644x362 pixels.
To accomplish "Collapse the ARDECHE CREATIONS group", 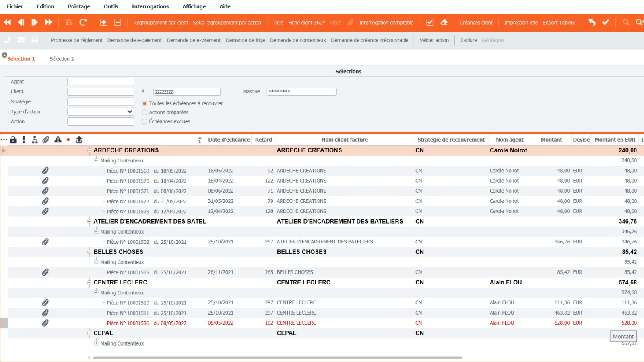I will click(x=89, y=150).
